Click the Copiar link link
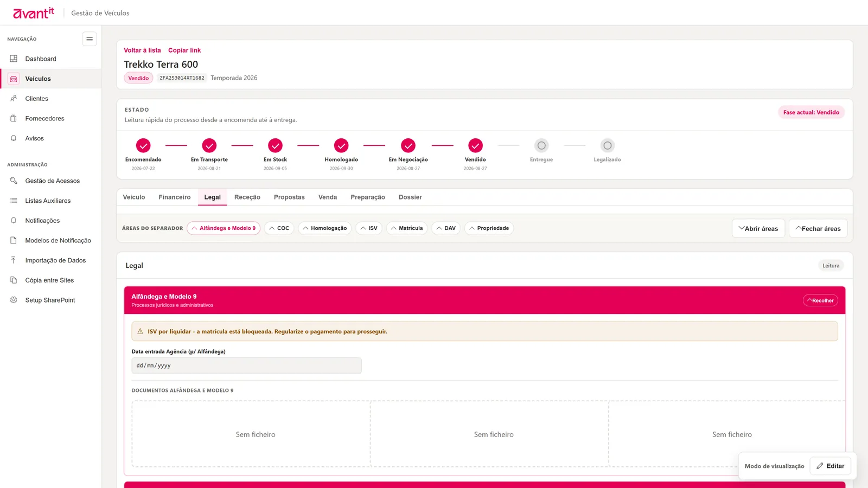Screen dimensions: 868x488 [x=184, y=50]
